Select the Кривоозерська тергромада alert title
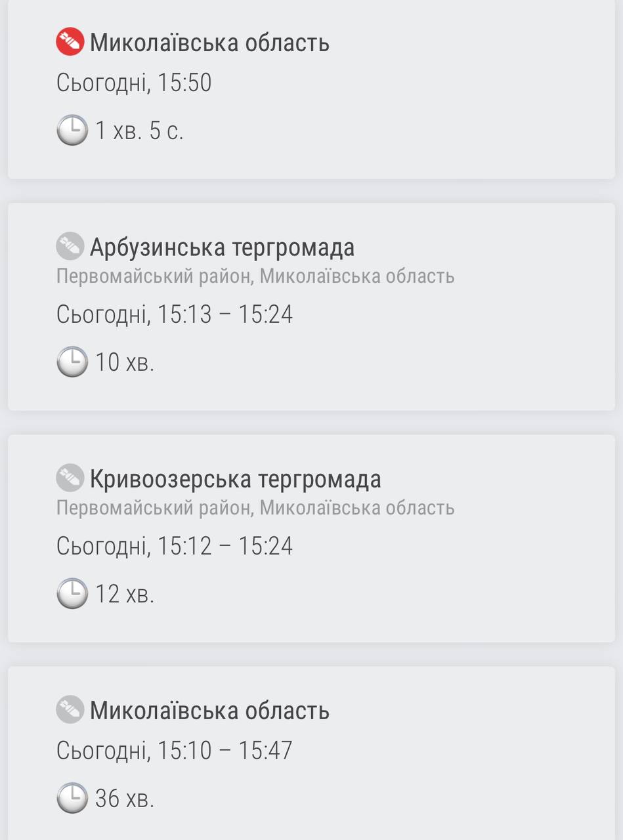 pyautogui.click(x=235, y=479)
